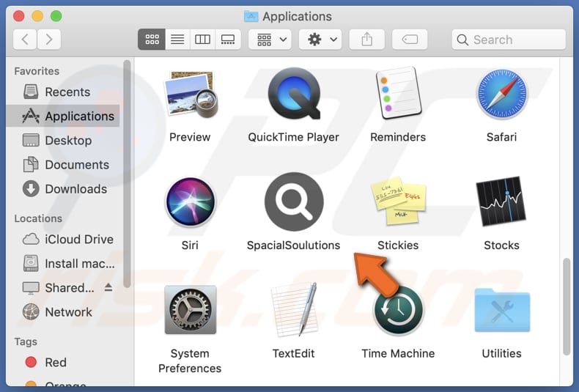
Task: Open Network in the sidebar
Action: coord(63,312)
